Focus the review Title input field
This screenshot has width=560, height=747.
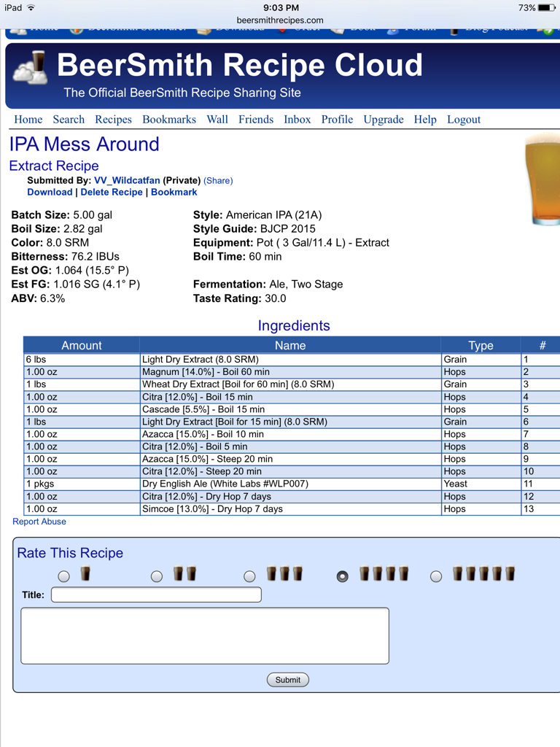click(156, 595)
